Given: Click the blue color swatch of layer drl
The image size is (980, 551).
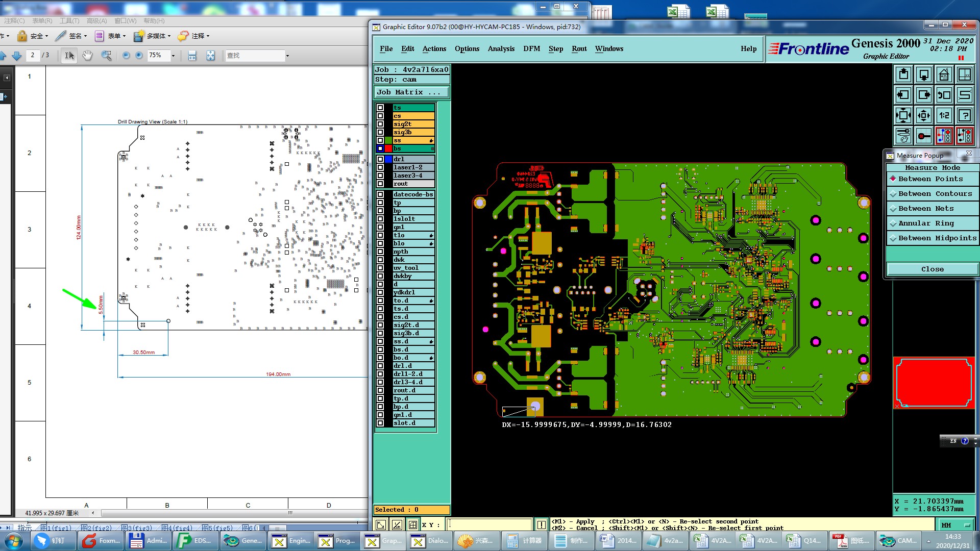Looking at the screenshot, I should pyautogui.click(x=388, y=159).
